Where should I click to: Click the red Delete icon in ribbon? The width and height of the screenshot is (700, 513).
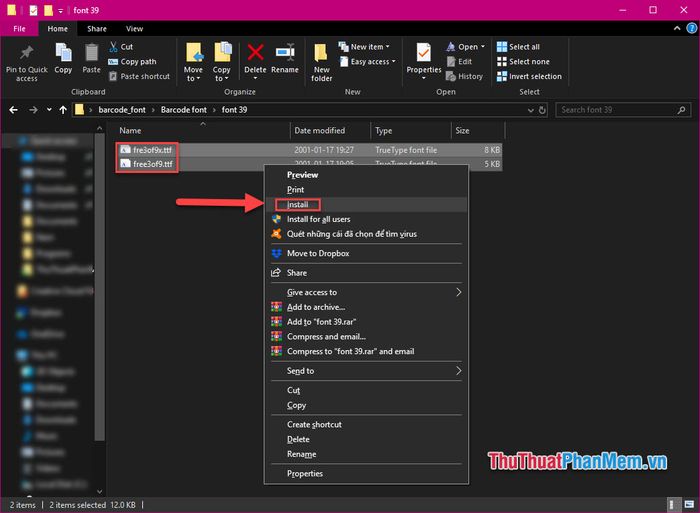pos(256,52)
